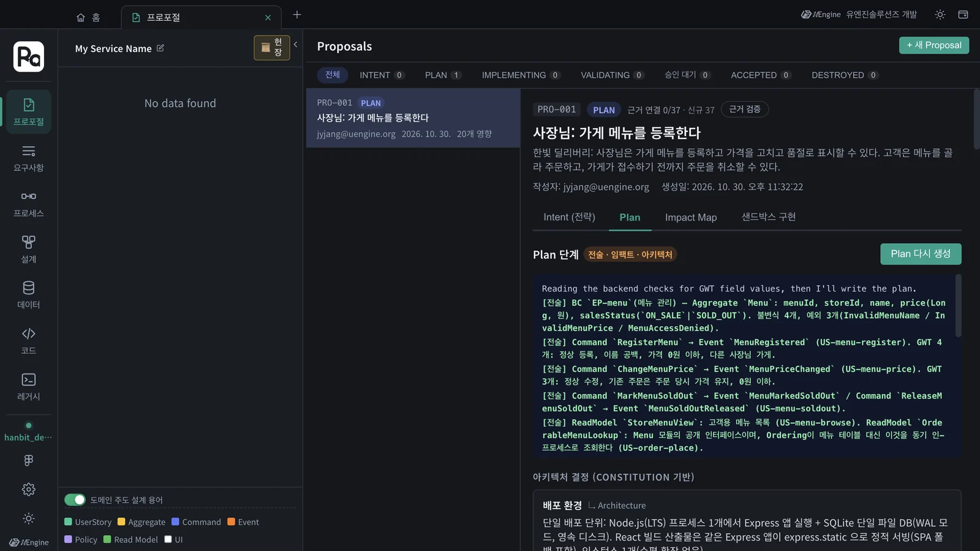Add a new tab with plus icon
Image resolution: width=980 pixels, height=551 pixels.
pos(297,15)
